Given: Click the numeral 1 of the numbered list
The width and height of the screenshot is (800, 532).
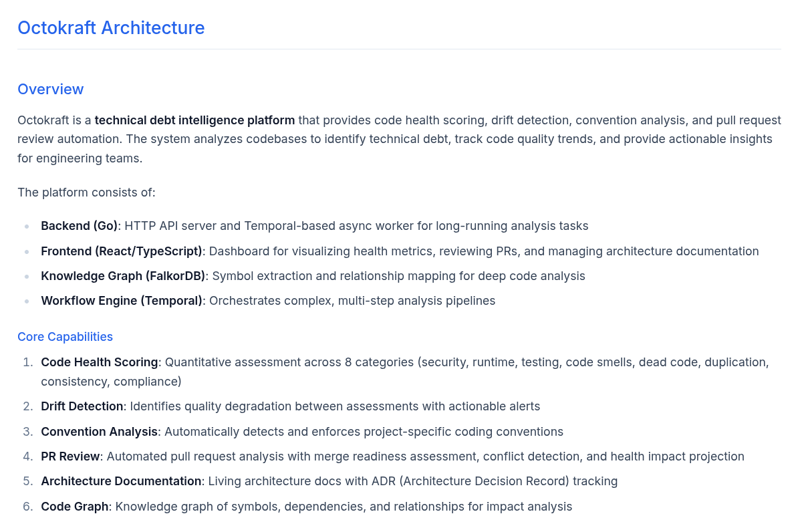Looking at the screenshot, I should 27,362.
